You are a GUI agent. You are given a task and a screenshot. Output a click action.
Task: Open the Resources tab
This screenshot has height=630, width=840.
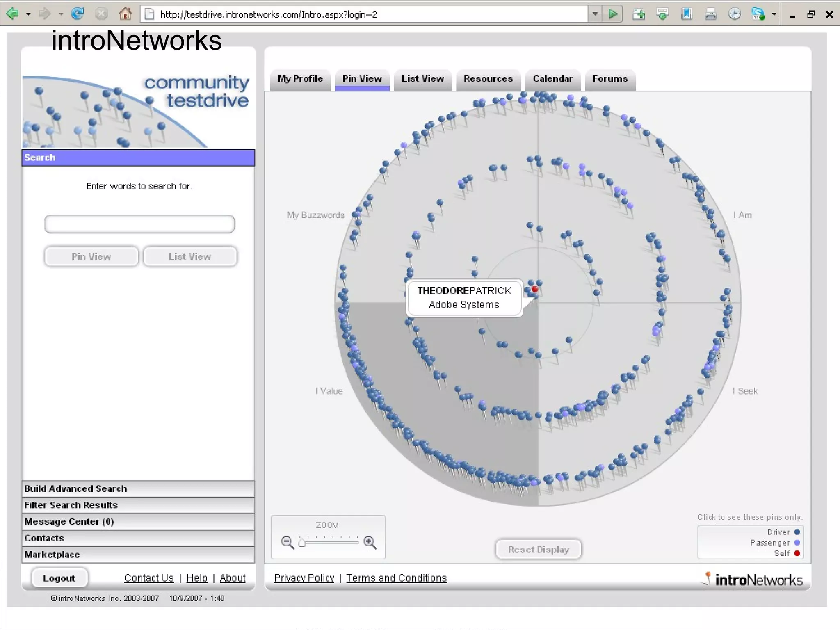click(x=488, y=79)
